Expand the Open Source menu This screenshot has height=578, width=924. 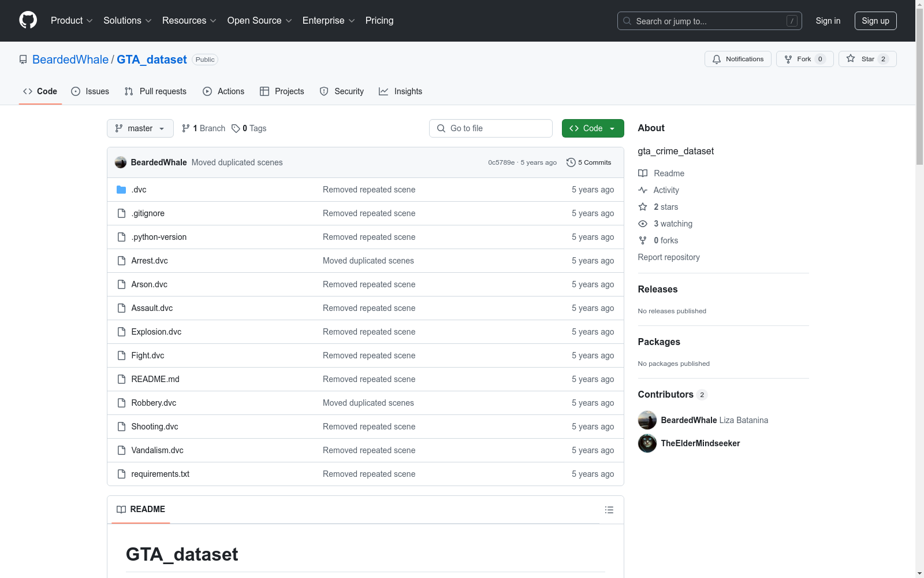click(x=260, y=21)
